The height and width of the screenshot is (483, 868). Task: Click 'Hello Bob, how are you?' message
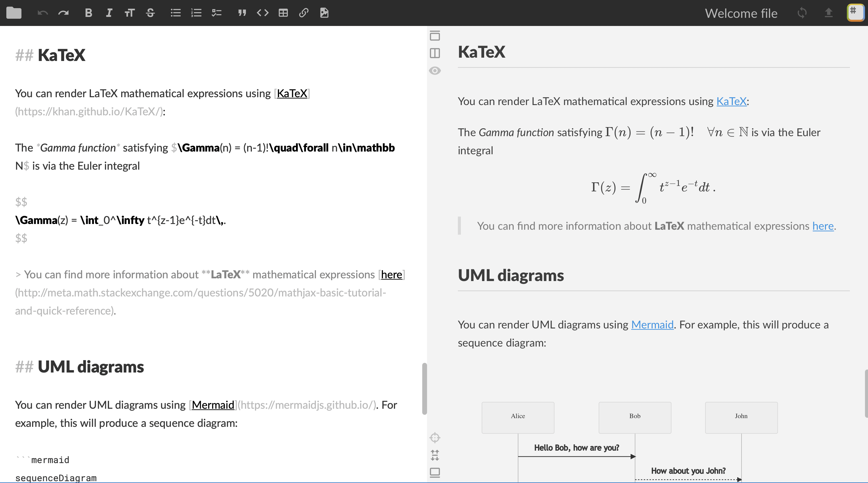point(576,448)
